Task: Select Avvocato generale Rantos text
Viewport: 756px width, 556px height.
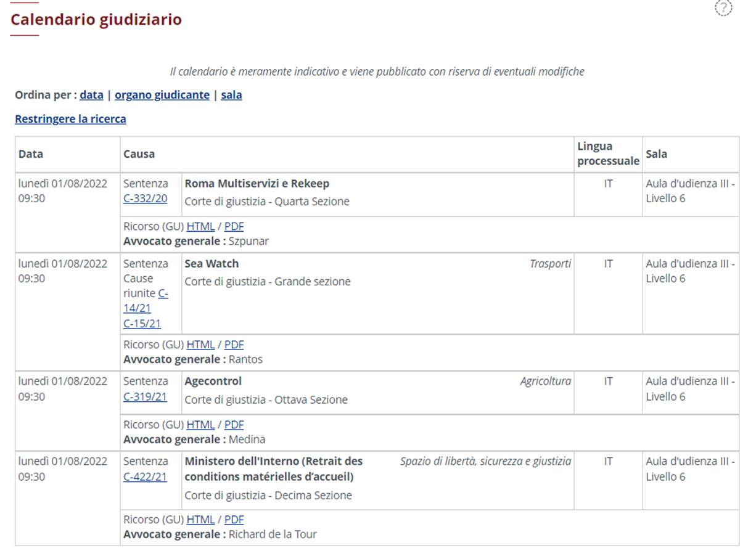Action: (x=193, y=359)
